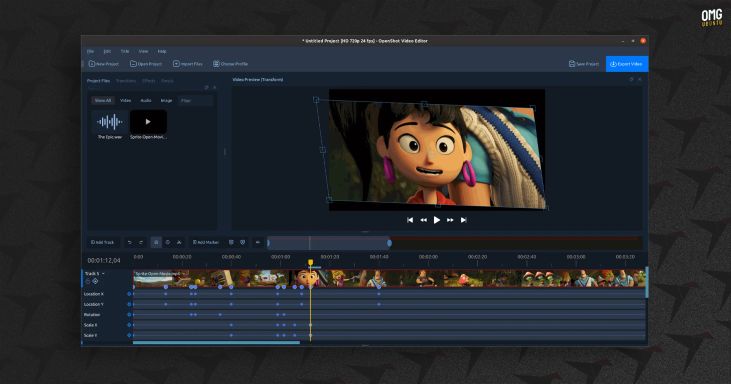Play the video preview
731x384 pixels.
click(436, 220)
